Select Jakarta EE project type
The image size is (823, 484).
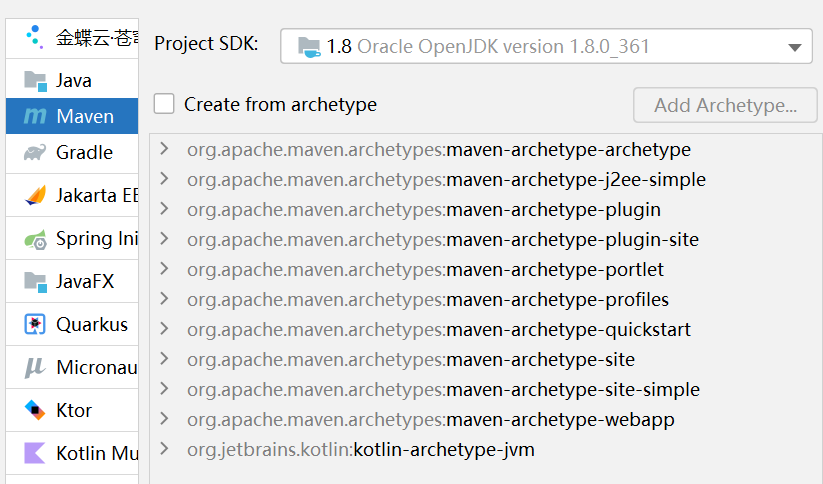[x=72, y=195]
